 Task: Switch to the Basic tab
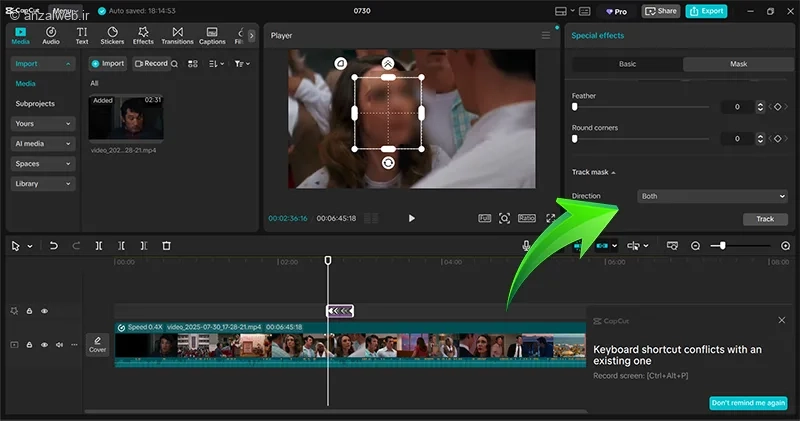click(627, 64)
